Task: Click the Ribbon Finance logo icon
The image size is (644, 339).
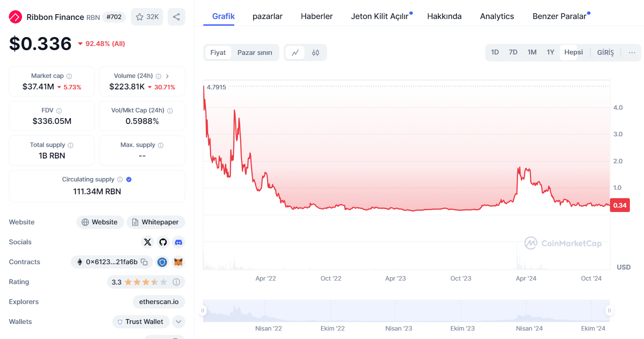Action: (15, 17)
